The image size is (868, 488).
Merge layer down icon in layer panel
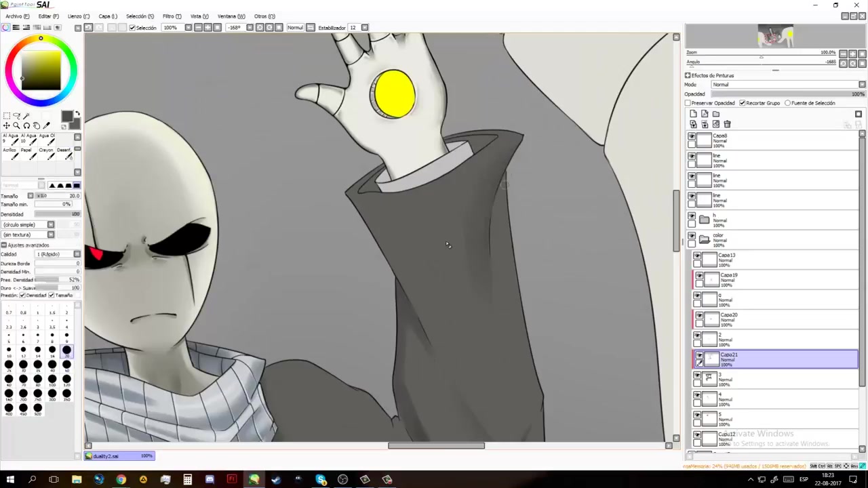coord(705,124)
